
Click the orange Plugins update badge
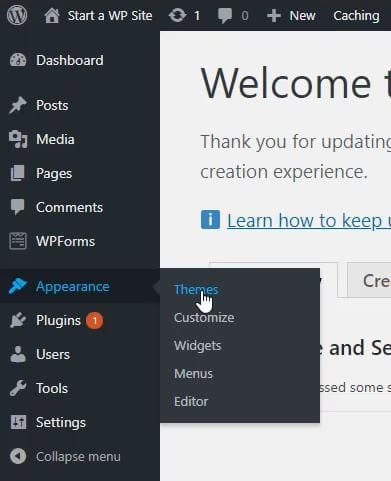pyautogui.click(x=95, y=321)
